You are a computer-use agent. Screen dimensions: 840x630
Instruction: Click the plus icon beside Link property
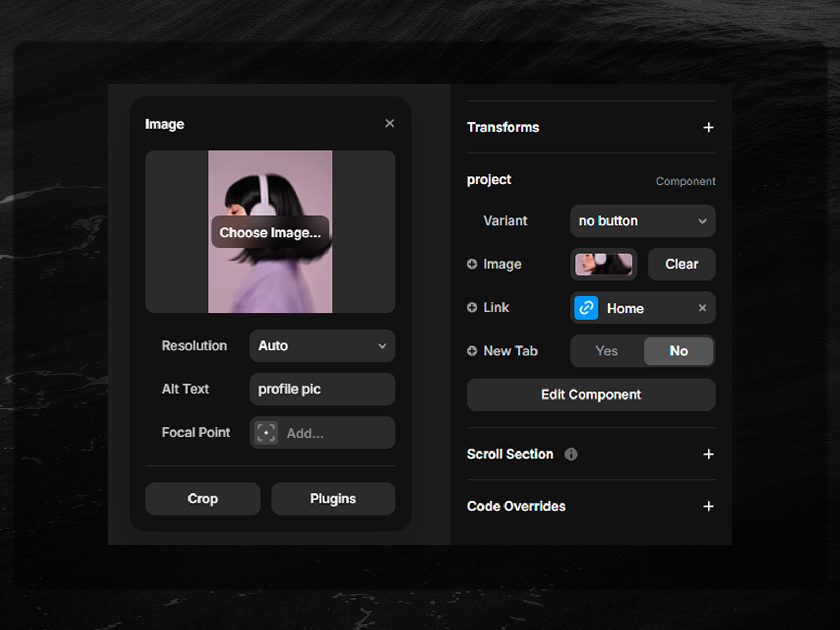coord(472,308)
